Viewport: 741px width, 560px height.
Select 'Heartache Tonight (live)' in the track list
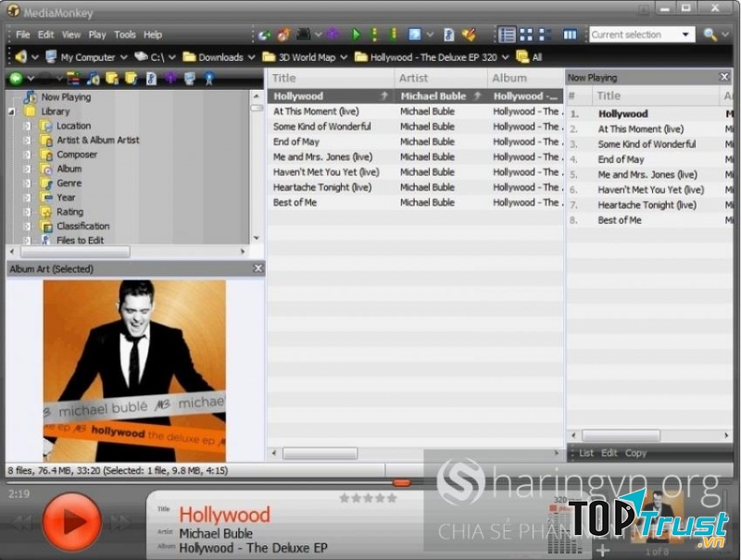(321, 187)
